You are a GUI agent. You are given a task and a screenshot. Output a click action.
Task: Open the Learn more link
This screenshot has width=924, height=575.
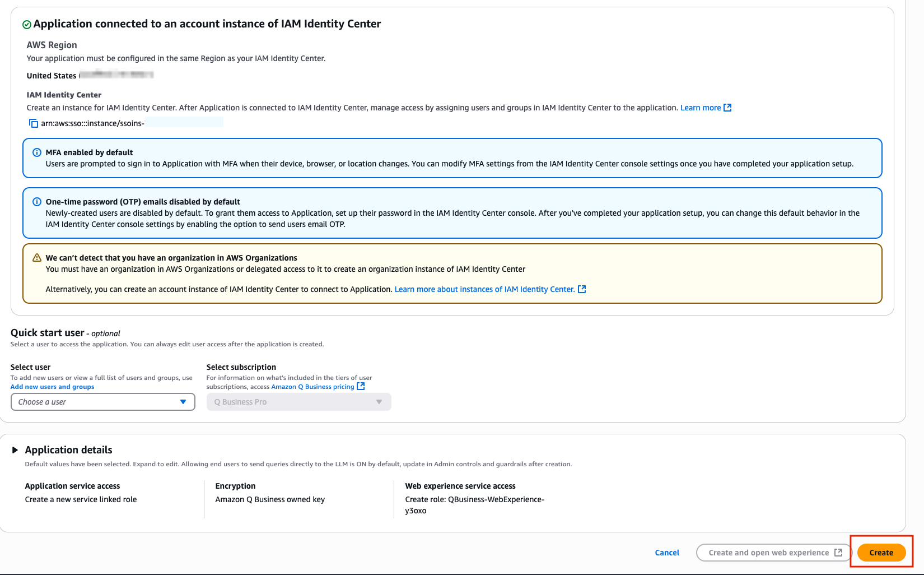[x=700, y=108]
